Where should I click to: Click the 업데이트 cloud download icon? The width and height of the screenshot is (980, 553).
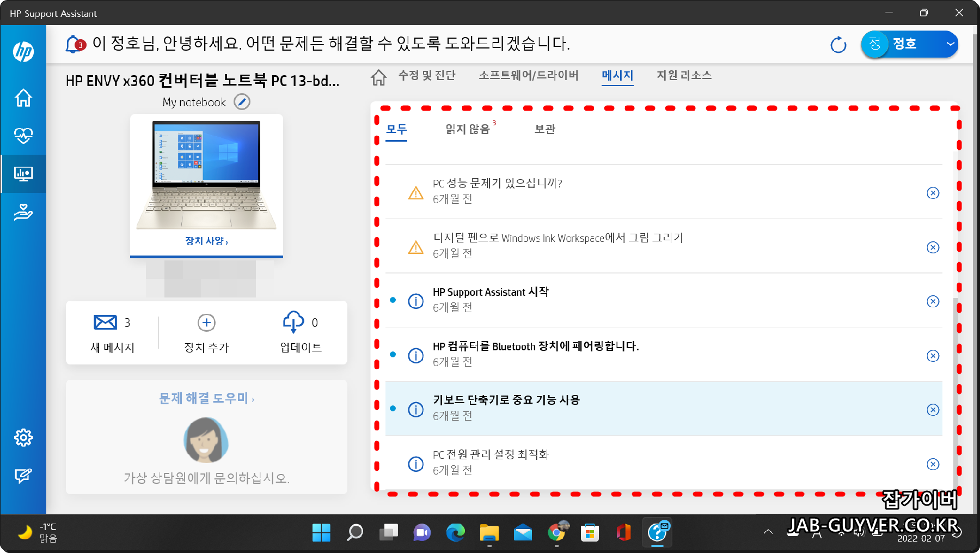click(x=293, y=322)
